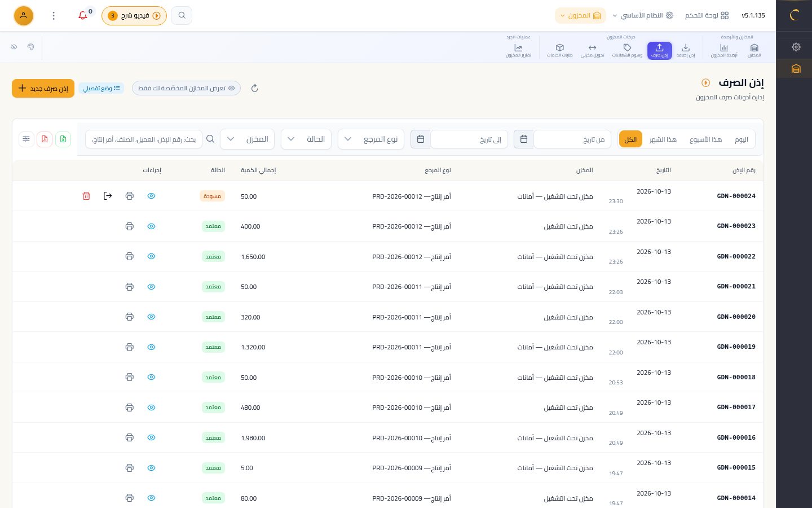
Task: Select الكل date tab
Action: tap(630, 139)
